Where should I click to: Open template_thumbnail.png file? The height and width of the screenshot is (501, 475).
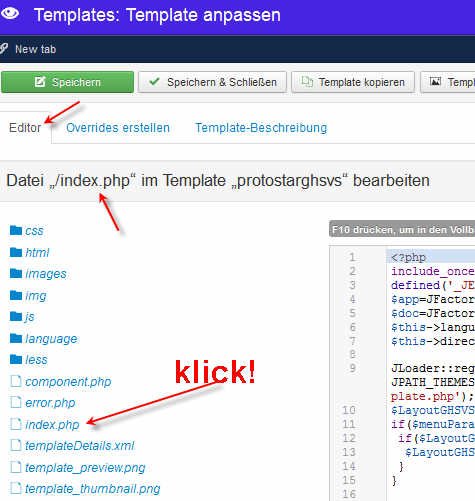coord(93,489)
